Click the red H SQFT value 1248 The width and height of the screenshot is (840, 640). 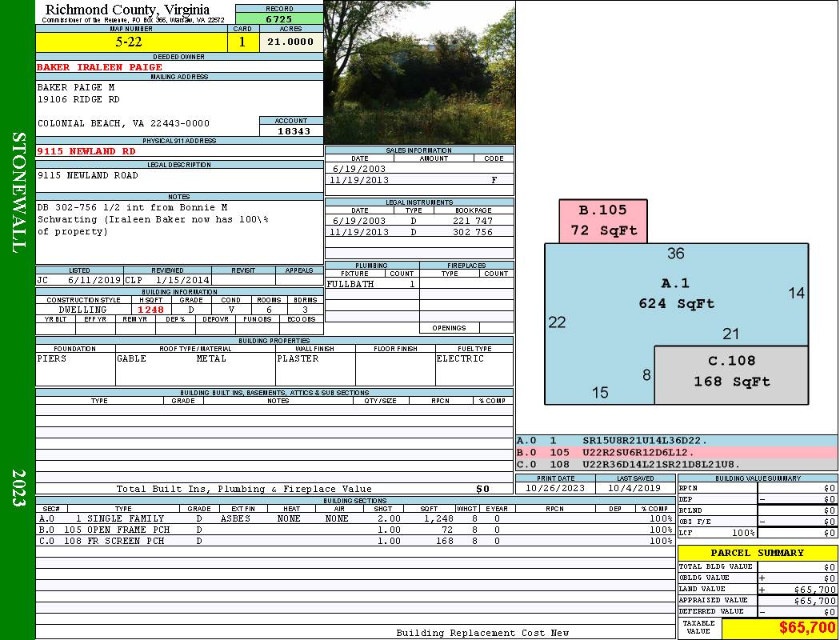point(150,310)
